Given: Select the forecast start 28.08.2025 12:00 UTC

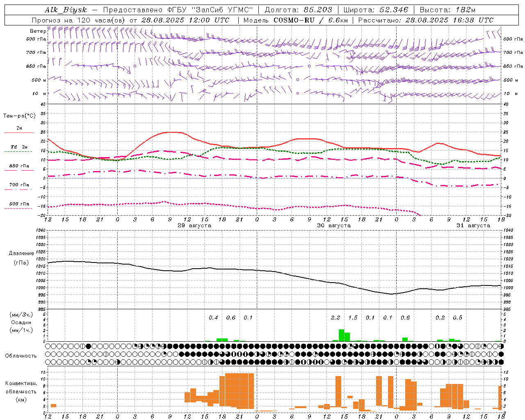Looking at the screenshot, I should tap(185, 20).
